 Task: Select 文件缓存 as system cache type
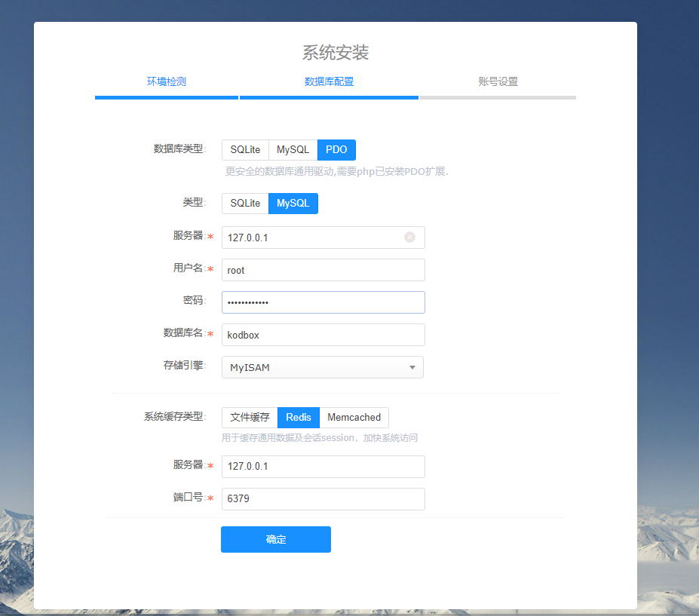250,417
